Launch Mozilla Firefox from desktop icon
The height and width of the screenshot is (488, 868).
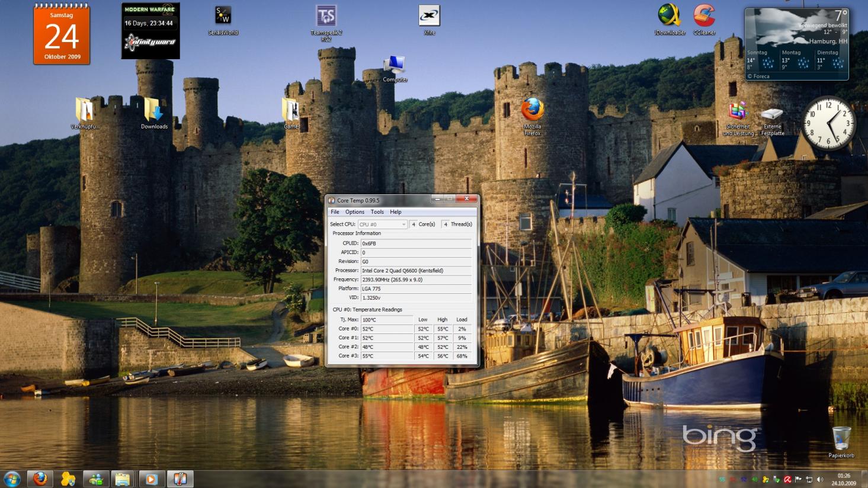point(532,117)
